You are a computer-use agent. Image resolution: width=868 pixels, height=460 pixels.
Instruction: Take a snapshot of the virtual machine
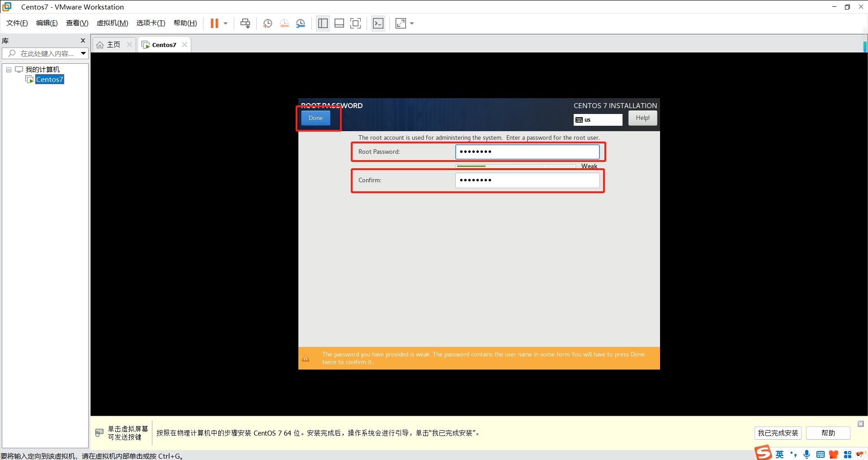[268, 24]
